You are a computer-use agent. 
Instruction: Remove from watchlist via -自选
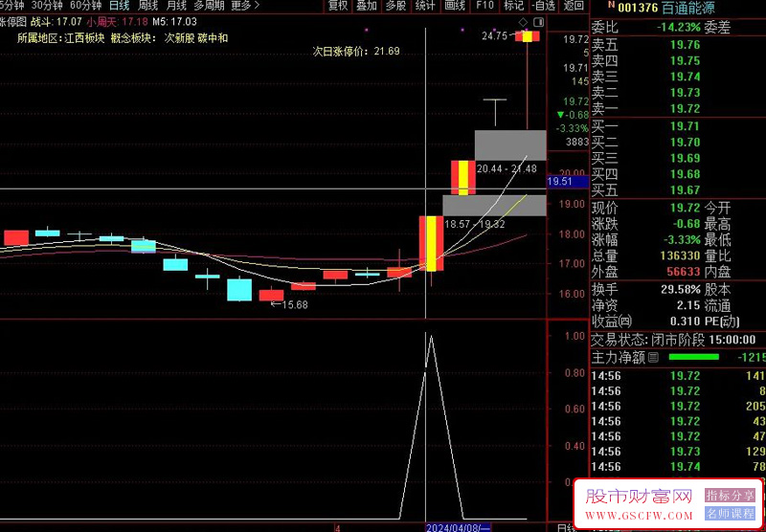(544, 6)
